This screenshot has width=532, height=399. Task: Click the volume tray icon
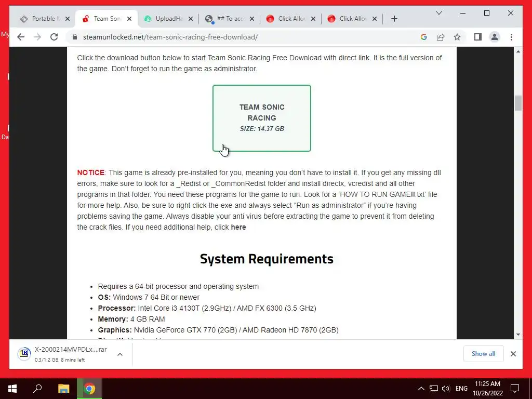click(446, 389)
